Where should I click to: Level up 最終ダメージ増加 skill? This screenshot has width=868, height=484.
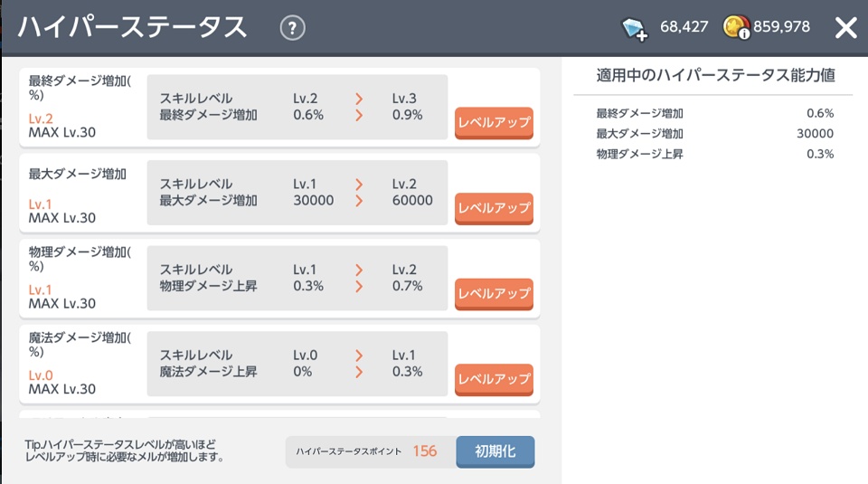[493, 122]
